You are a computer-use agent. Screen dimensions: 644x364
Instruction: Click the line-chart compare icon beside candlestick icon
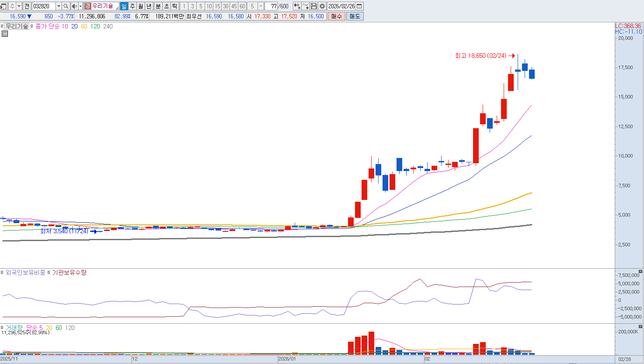pyautogui.click(x=306, y=6)
